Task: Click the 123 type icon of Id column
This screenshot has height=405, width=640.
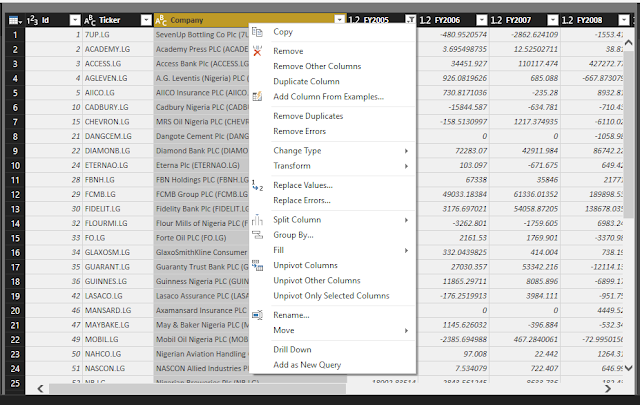Action: point(32,20)
